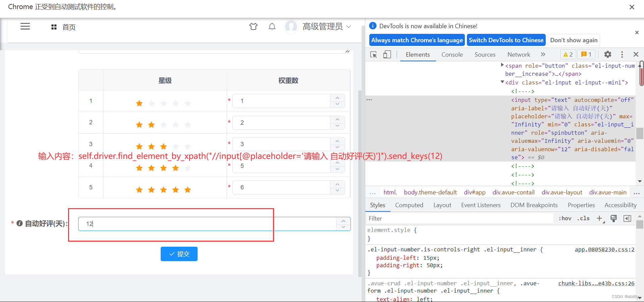This screenshot has width=644, height=302.
Task: Switch to the Console tab
Action: [x=452, y=54]
